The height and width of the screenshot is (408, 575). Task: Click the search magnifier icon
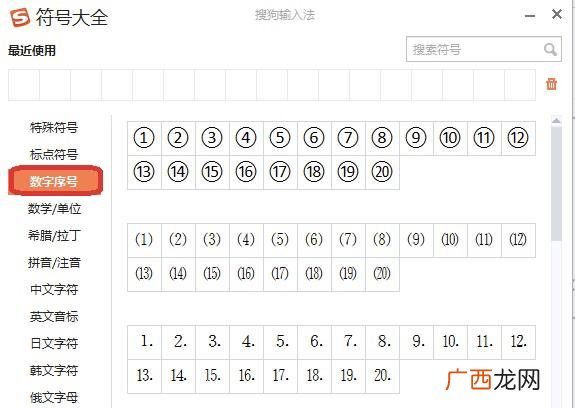point(550,49)
